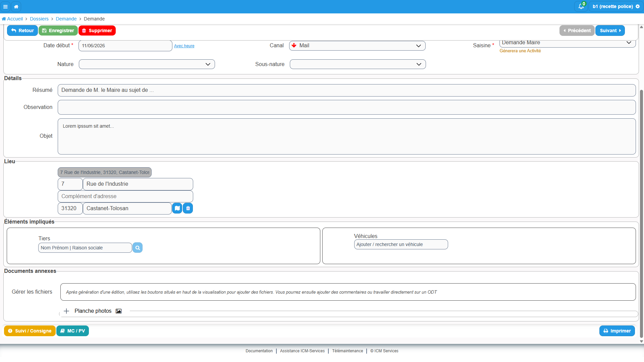644x362 pixels.
Task: Click the Avec heure link
Action: [x=184, y=46]
